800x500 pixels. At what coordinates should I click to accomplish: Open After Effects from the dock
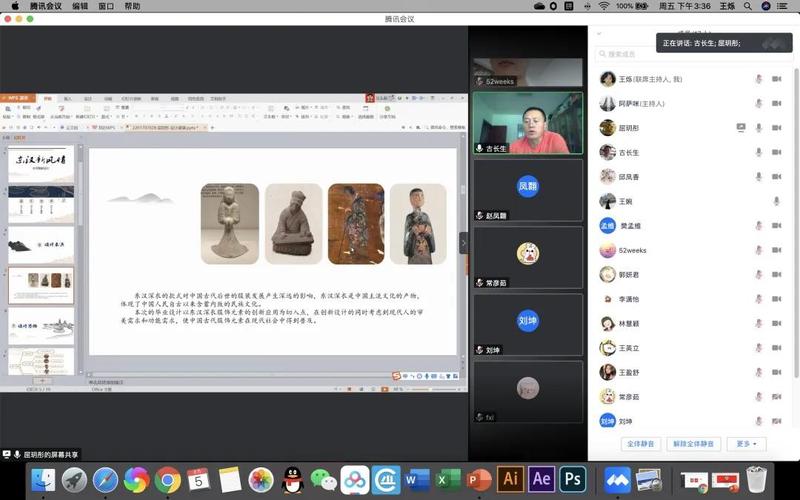(x=541, y=479)
